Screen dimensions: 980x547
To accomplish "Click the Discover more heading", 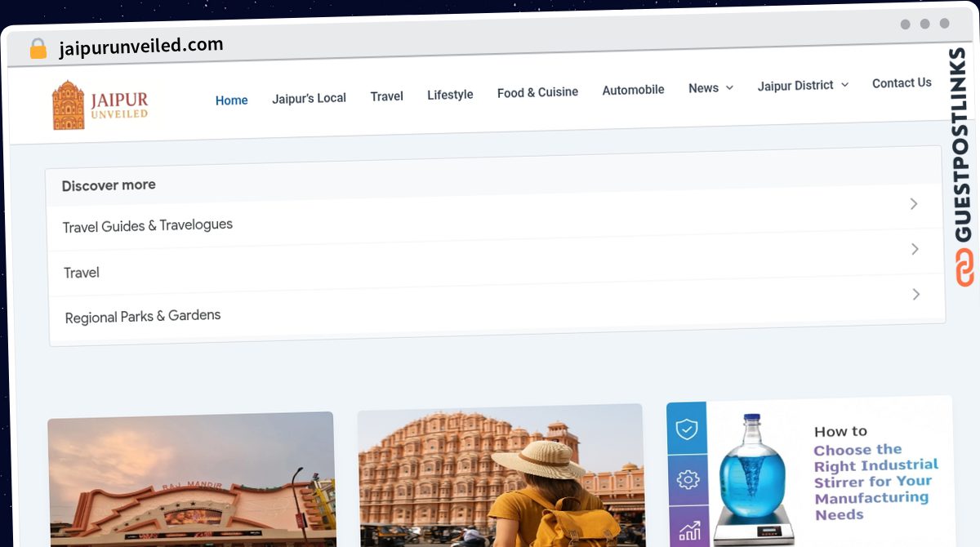I will click(x=109, y=185).
